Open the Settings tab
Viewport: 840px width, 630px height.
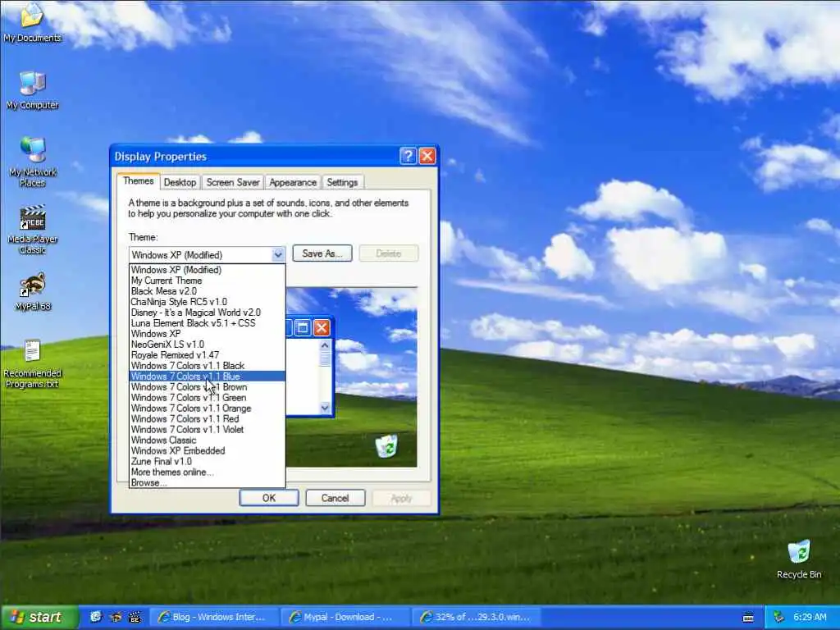[342, 183]
